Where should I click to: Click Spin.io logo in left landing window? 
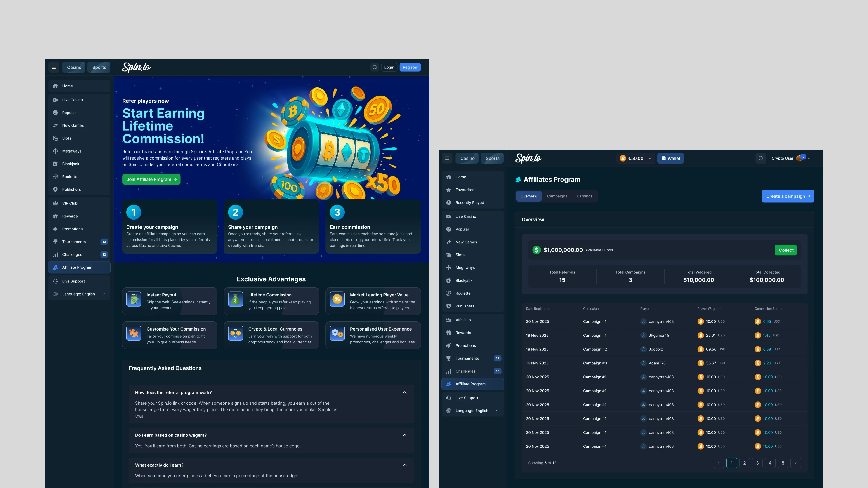click(136, 67)
